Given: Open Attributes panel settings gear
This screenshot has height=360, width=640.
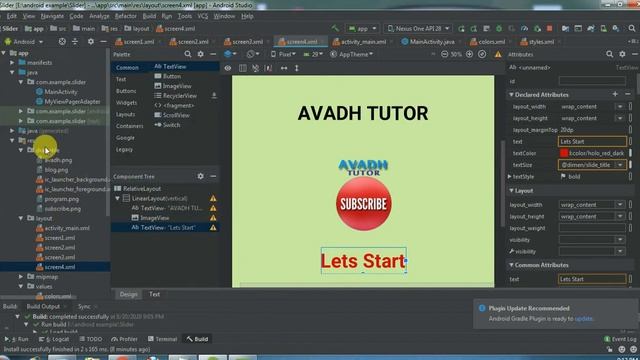Looking at the screenshot, I should (622, 54).
